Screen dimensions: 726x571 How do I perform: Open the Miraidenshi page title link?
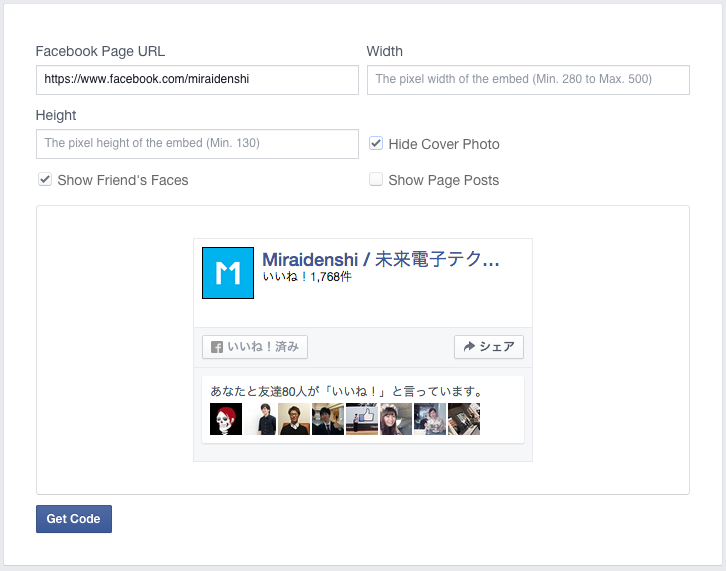click(x=381, y=259)
